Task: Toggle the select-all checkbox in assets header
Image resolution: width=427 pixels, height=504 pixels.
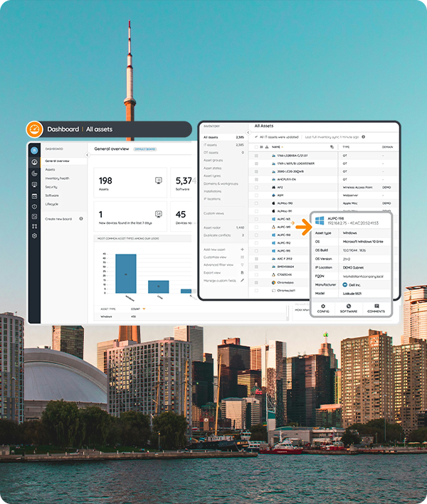Action: tap(256, 146)
